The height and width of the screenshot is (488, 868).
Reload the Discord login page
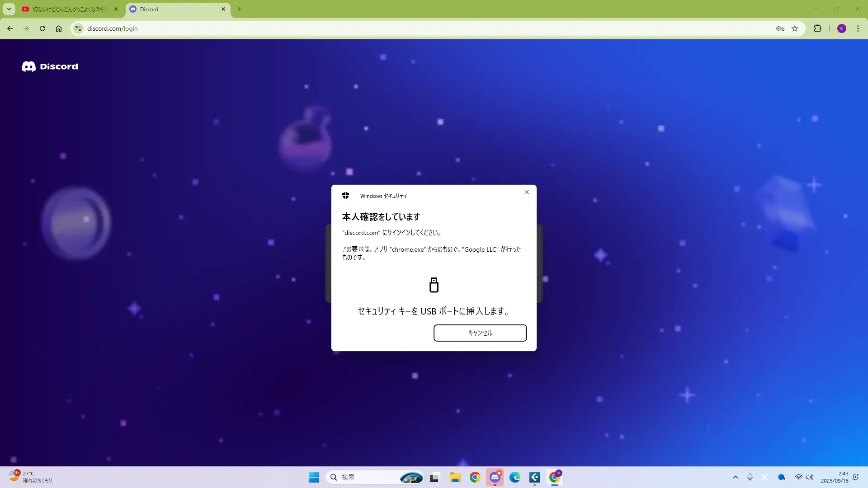tap(42, 28)
